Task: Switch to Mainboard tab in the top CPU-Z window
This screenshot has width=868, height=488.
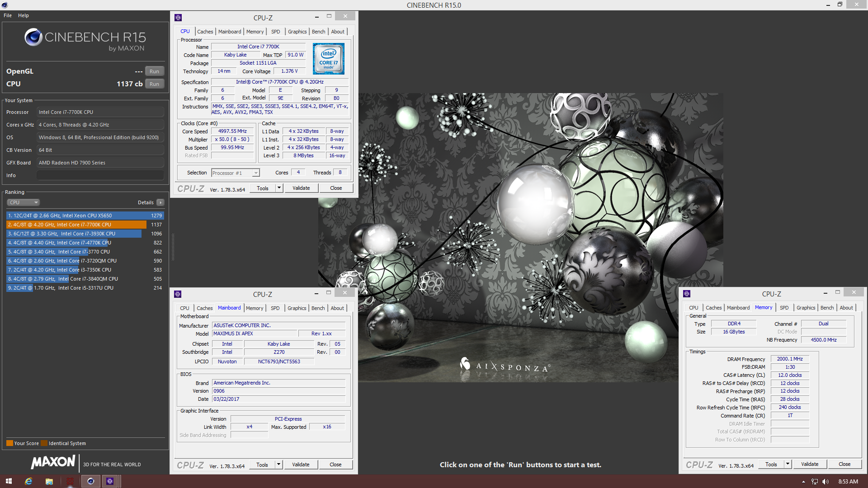Action: pyautogui.click(x=230, y=32)
